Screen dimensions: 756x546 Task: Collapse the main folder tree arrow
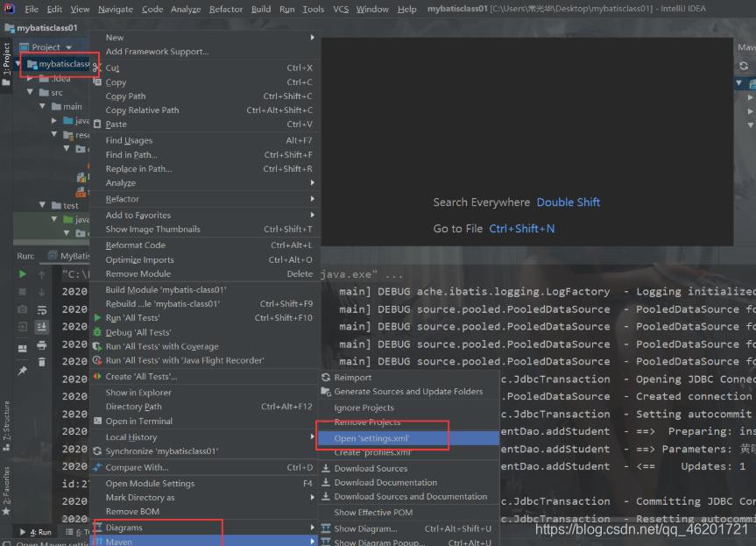[x=42, y=106]
